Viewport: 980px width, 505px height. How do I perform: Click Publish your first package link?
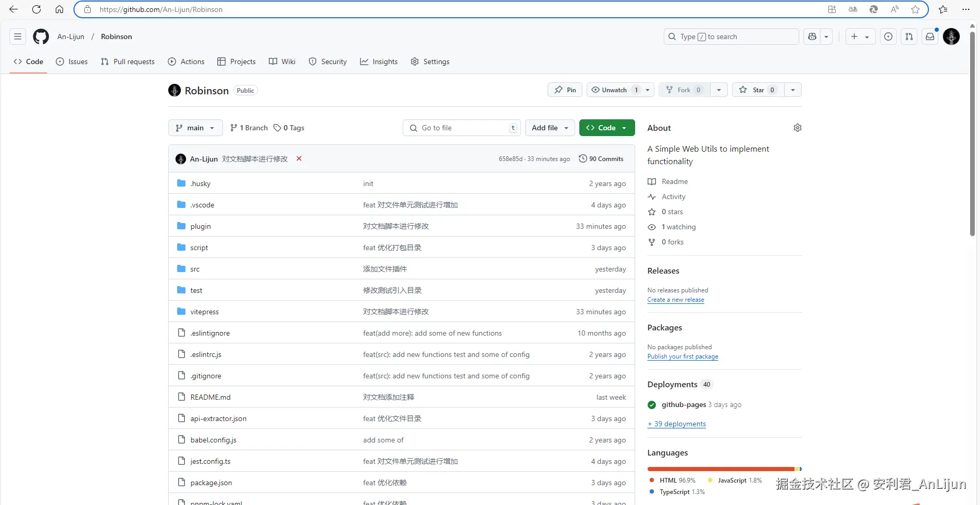683,356
